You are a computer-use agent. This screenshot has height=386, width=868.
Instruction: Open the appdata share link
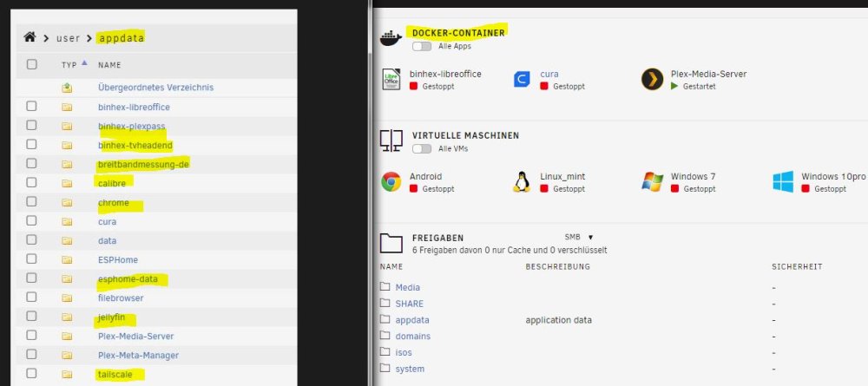tap(412, 320)
